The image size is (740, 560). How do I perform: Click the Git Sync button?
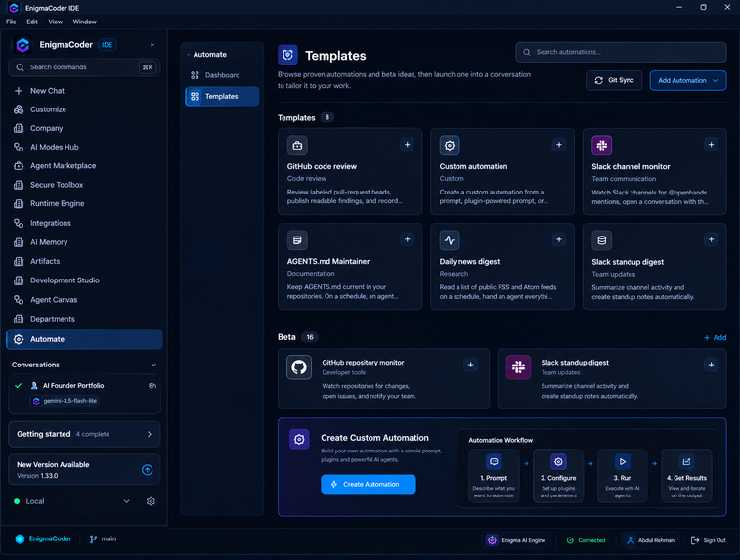[x=614, y=81]
